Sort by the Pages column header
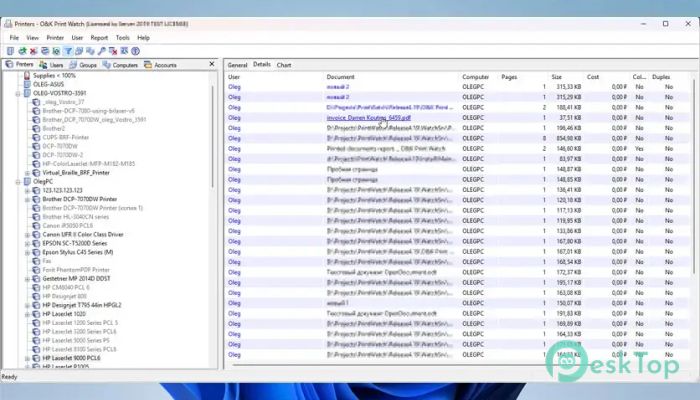This screenshot has width=700, height=400. [509, 77]
